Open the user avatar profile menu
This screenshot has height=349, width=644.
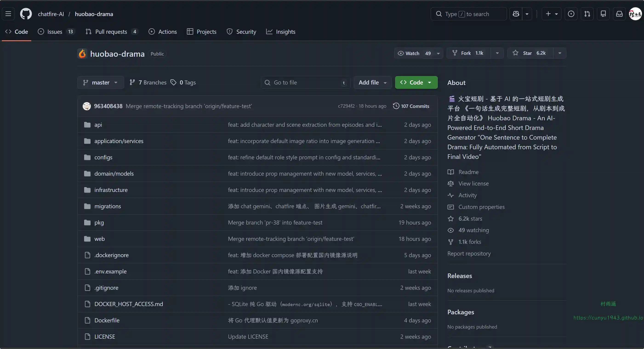[635, 14]
